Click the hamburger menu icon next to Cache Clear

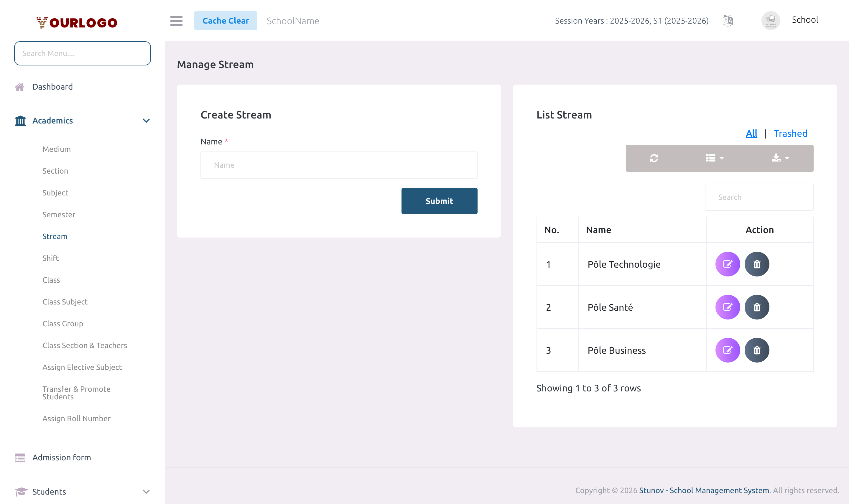[176, 21]
